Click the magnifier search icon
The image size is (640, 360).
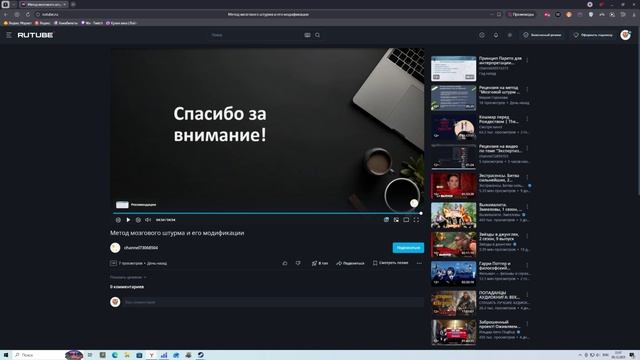point(318,35)
